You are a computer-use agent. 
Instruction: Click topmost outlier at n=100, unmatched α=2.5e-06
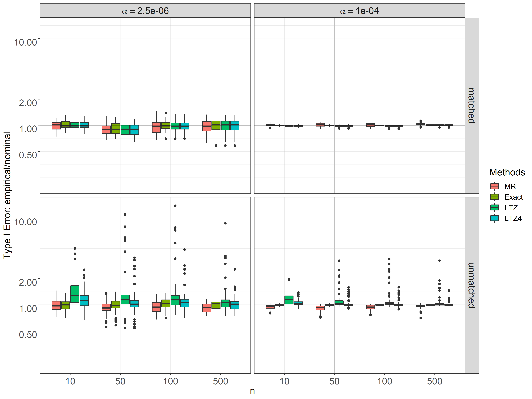pos(175,206)
